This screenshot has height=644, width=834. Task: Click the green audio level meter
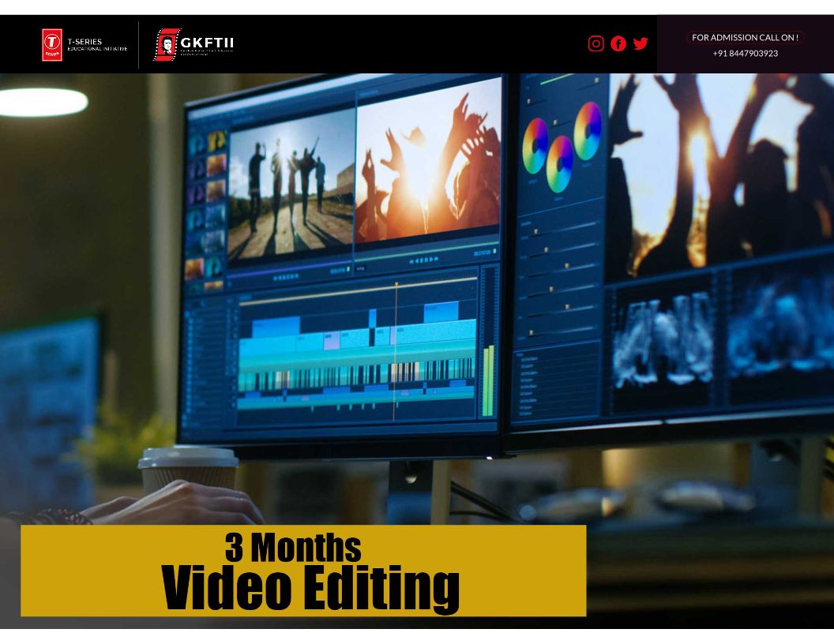tap(489, 380)
